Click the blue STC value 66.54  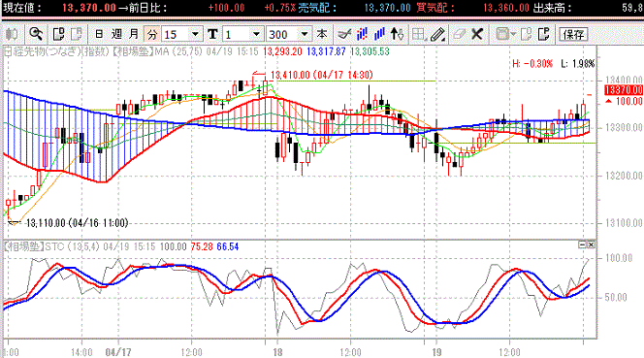tap(228, 246)
